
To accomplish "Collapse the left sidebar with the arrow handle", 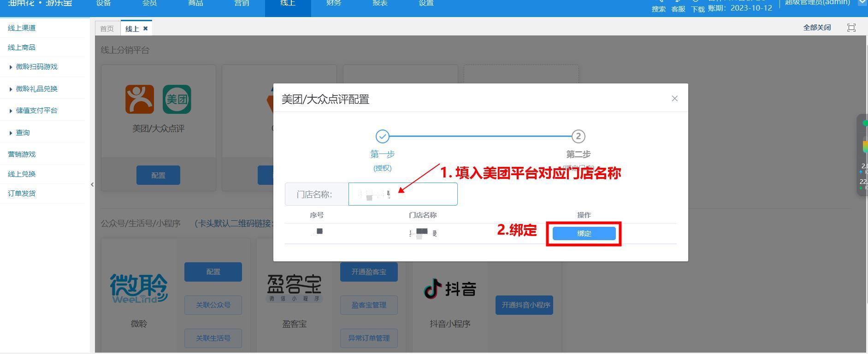I will point(92,184).
